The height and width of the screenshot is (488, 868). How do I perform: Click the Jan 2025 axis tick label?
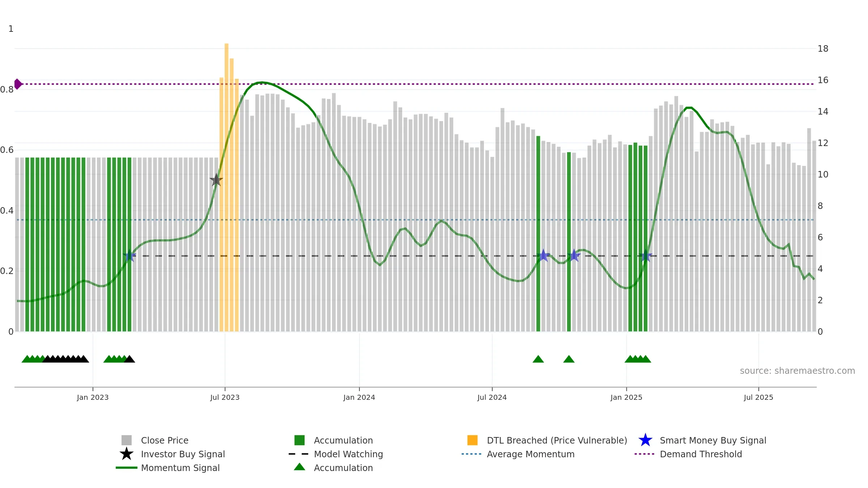[626, 398]
